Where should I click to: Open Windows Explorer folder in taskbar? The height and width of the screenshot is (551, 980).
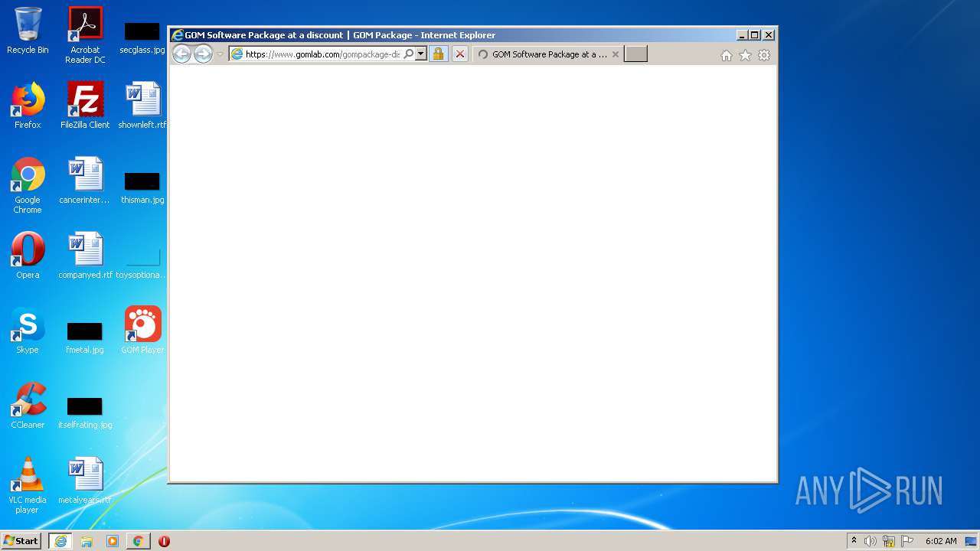[x=87, y=541]
